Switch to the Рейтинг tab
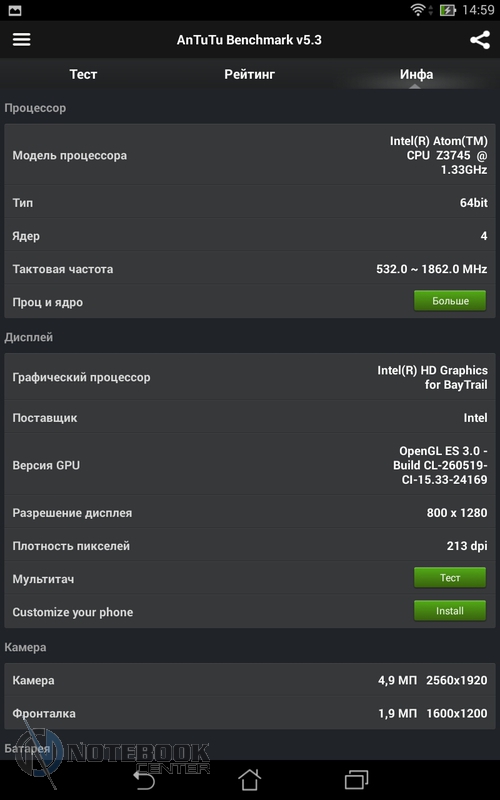The width and height of the screenshot is (500, 800). [249, 74]
